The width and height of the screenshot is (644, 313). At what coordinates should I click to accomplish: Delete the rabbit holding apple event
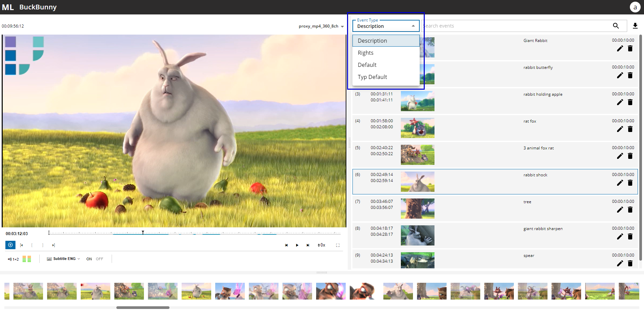coord(630,102)
